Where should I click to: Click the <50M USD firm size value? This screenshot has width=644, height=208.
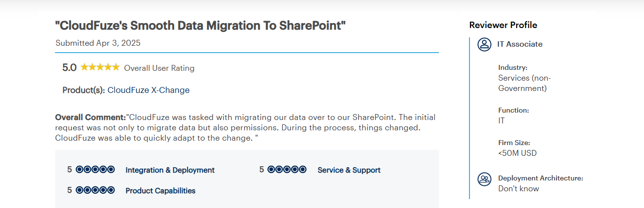coord(518,153)
